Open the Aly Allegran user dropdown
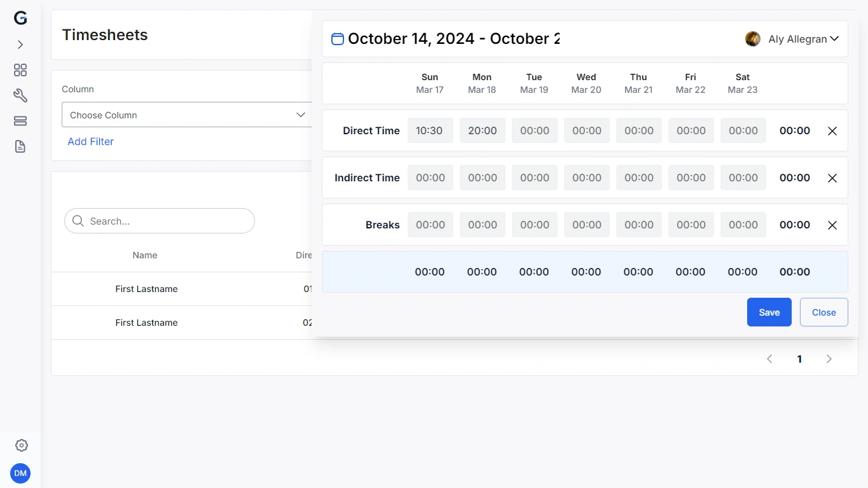This screenshot has height=488, width=868. tap(792, 39)
